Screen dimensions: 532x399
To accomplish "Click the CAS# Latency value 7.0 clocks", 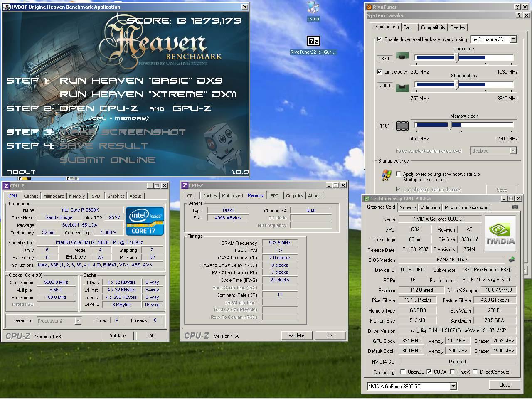I will tap(280, 258).
